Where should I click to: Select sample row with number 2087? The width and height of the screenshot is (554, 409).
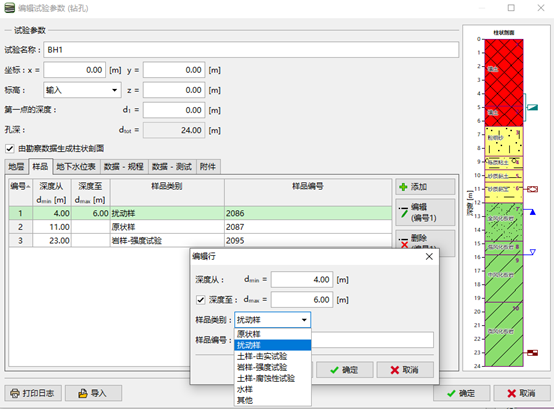pos(200,227)
